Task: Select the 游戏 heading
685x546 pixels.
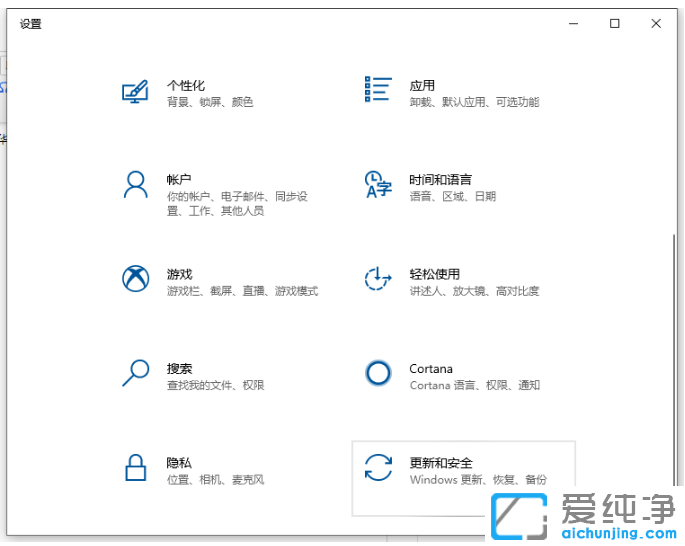Action: [180, 274]
